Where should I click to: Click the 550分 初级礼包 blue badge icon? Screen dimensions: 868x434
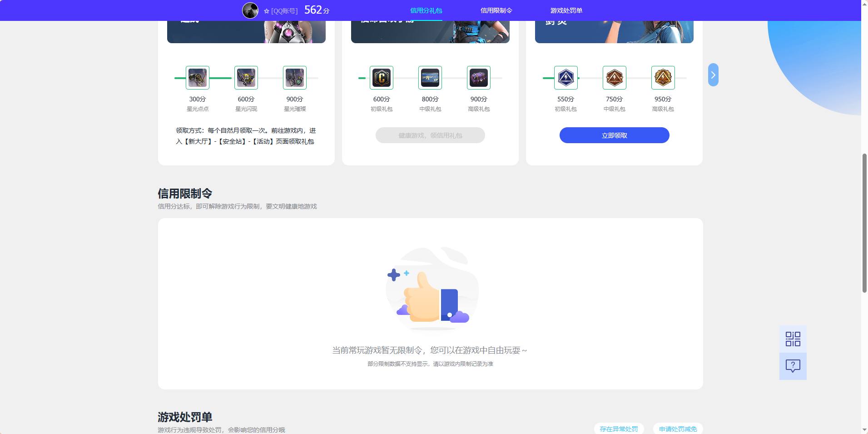(566, 78)
